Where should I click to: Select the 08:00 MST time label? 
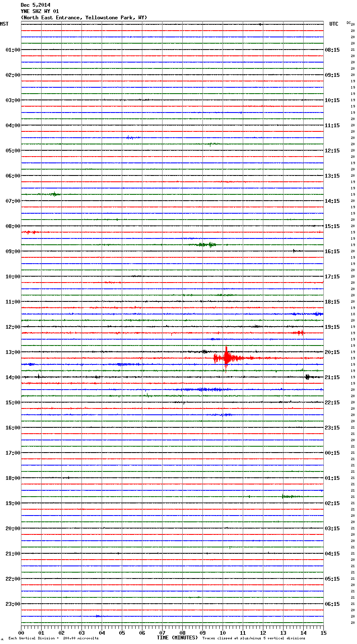(x=13, y=226)
